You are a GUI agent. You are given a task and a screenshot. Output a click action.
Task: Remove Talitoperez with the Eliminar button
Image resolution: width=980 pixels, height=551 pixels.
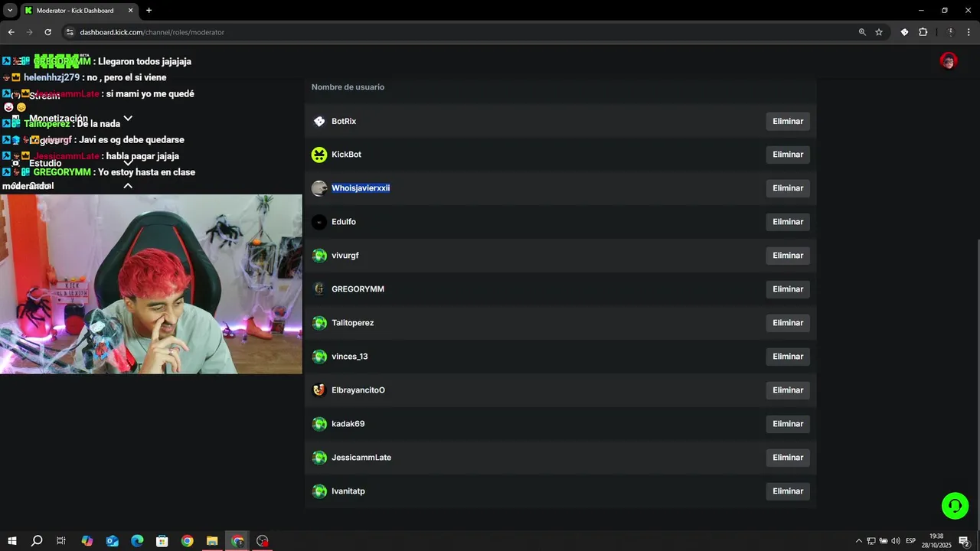[x=788, y=323]
